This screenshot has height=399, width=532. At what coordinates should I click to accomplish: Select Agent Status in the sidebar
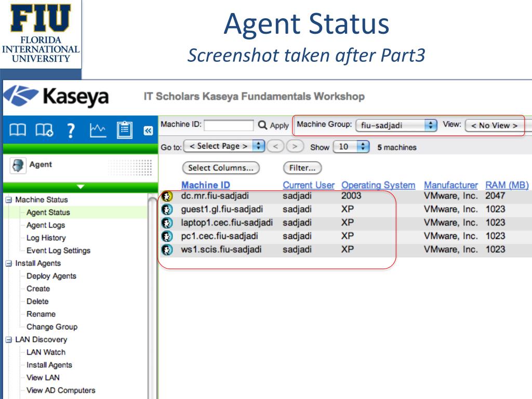48,212
